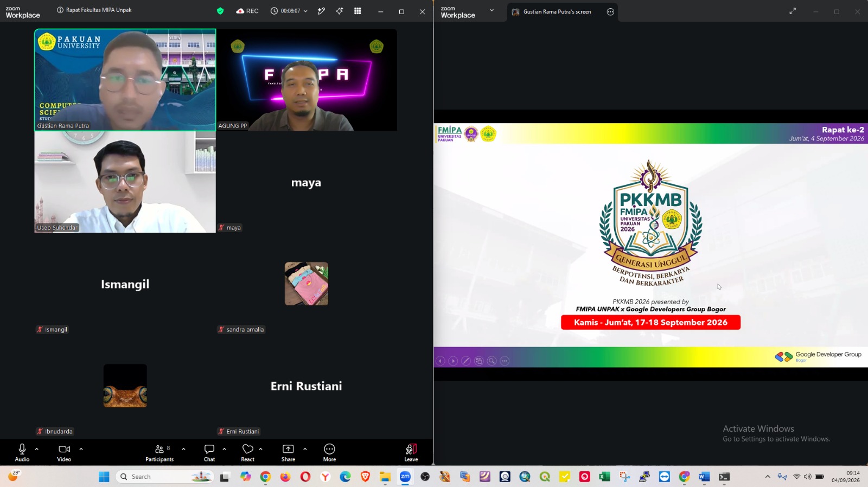Screen dimensions: 868x487
Task: Go to previous slide in the presentation
Action: tap(440, 361)
